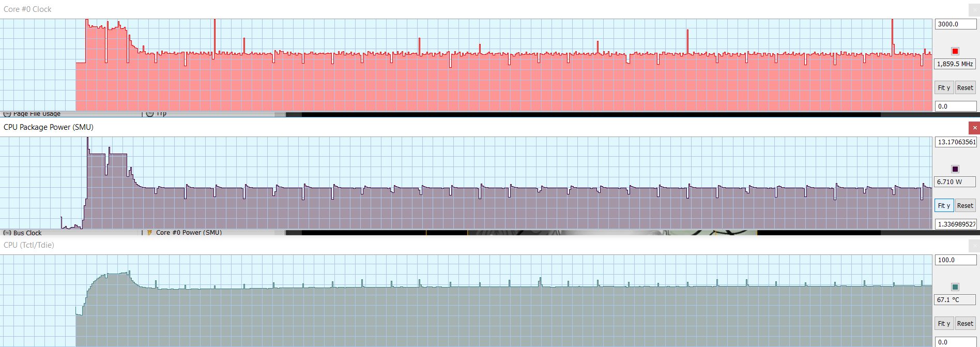Edit the 1.336989527 minimum power field
Image resolution: width=980 pixels, height=347 pixels.
(x=955, y=224)
